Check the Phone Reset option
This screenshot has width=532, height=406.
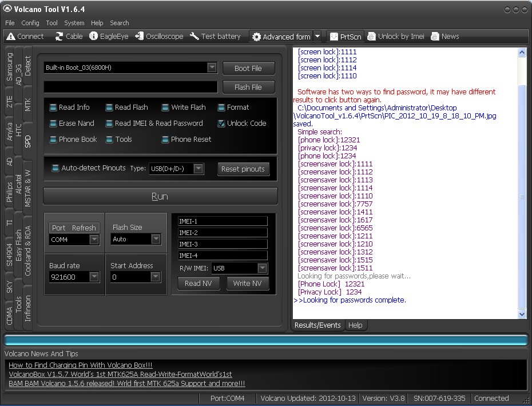point(165,140)
